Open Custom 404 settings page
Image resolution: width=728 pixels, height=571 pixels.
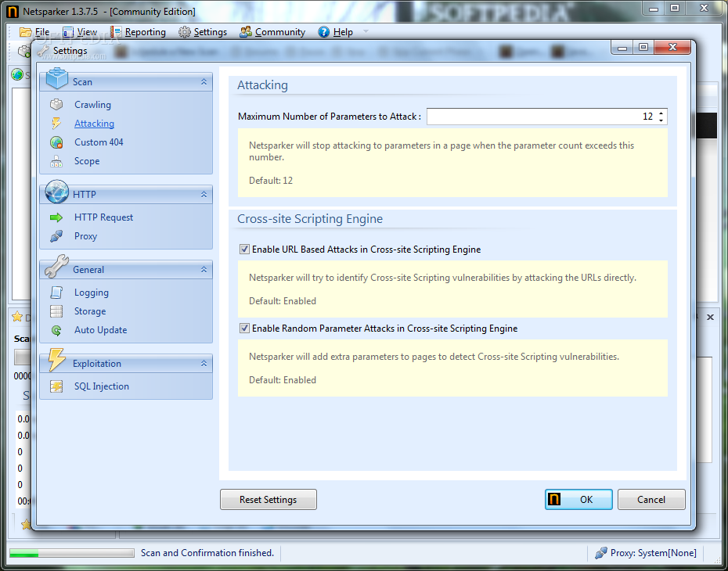click(99, 142)
